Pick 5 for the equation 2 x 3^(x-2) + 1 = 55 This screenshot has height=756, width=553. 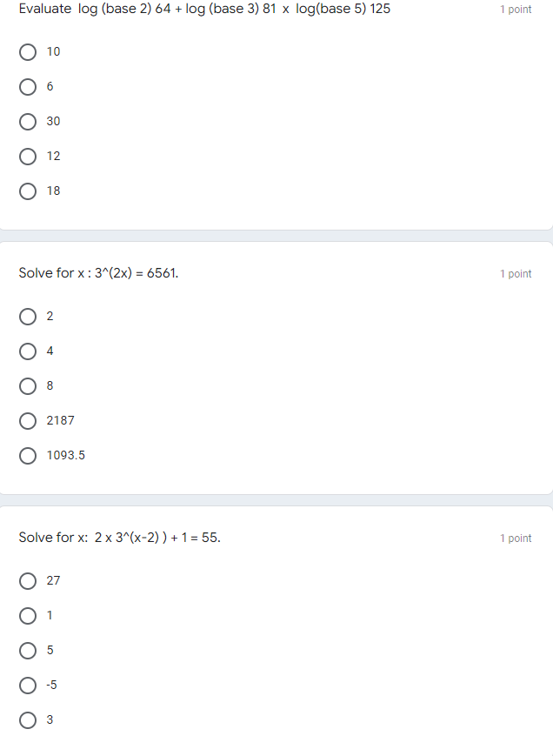click(28, 650)
